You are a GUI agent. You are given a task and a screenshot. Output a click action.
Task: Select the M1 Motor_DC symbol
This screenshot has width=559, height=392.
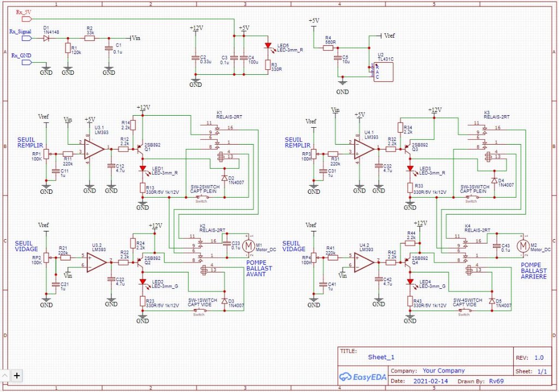(248, 247)
